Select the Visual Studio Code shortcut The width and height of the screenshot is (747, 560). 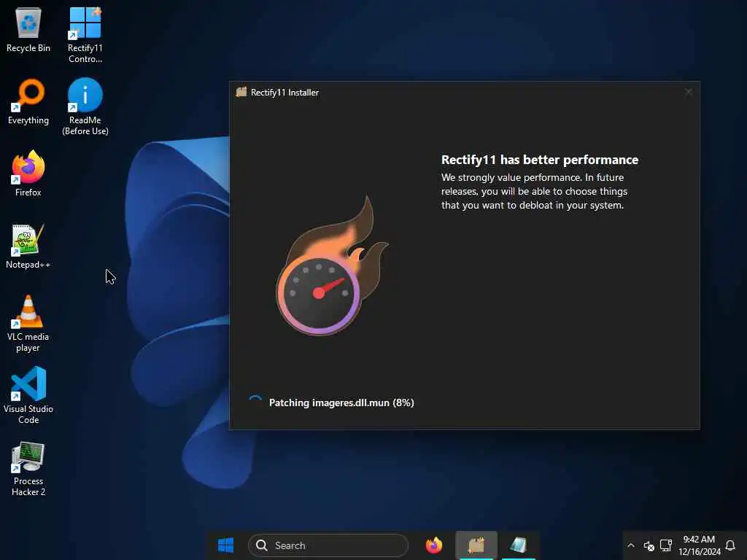(28, 396)
